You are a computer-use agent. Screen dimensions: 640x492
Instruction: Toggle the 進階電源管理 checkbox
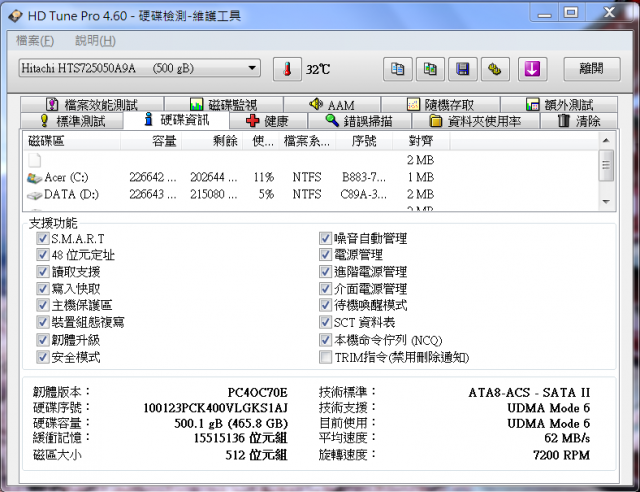tap(325, 272)
